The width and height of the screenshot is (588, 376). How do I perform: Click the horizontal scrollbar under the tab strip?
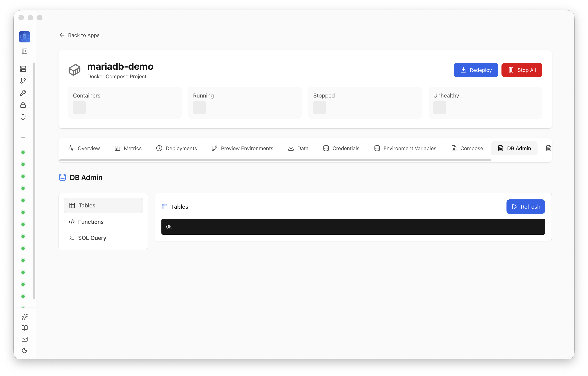coord(275,160)
